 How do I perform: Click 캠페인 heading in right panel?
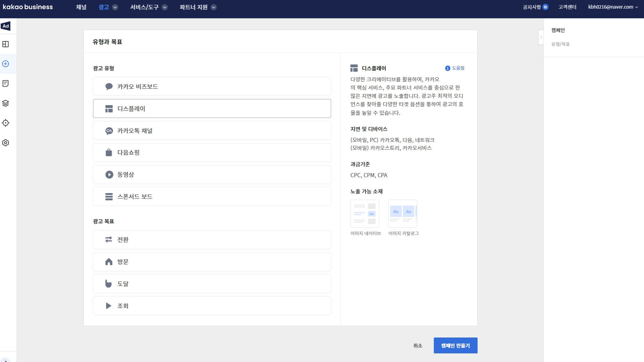[x=558, y=30]
